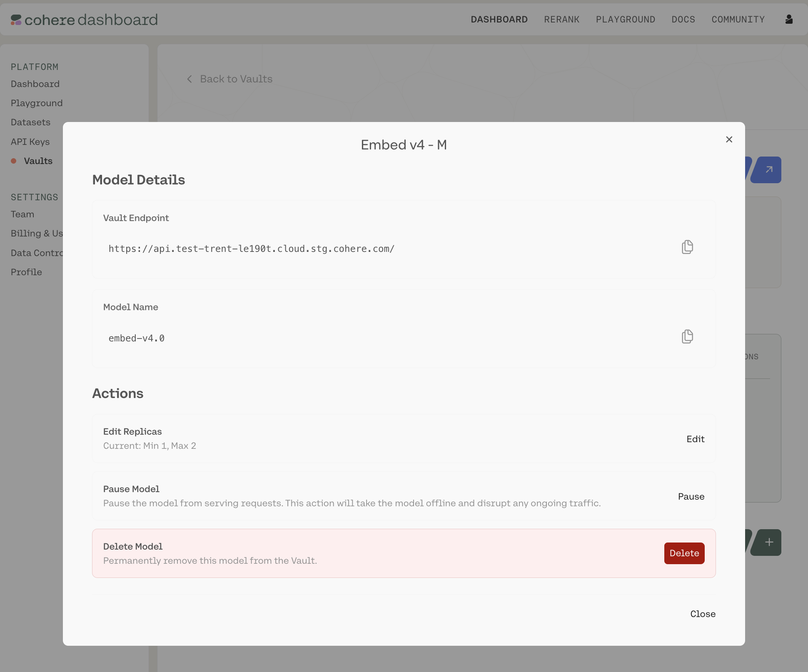Open Profile under Settings sidebar
Image resolution: width=808 pixels, height=672 pixels.
[x=26, y=272]
